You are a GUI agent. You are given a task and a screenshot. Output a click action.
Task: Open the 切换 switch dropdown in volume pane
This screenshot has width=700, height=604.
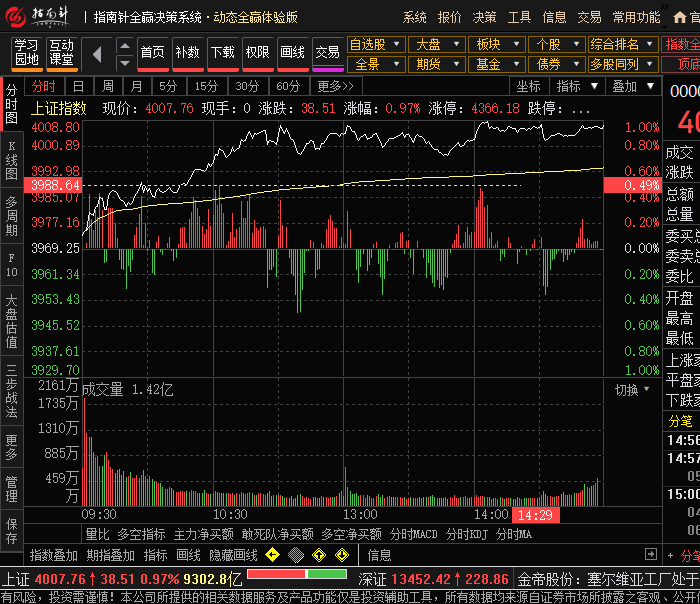[x=632, y=390]
